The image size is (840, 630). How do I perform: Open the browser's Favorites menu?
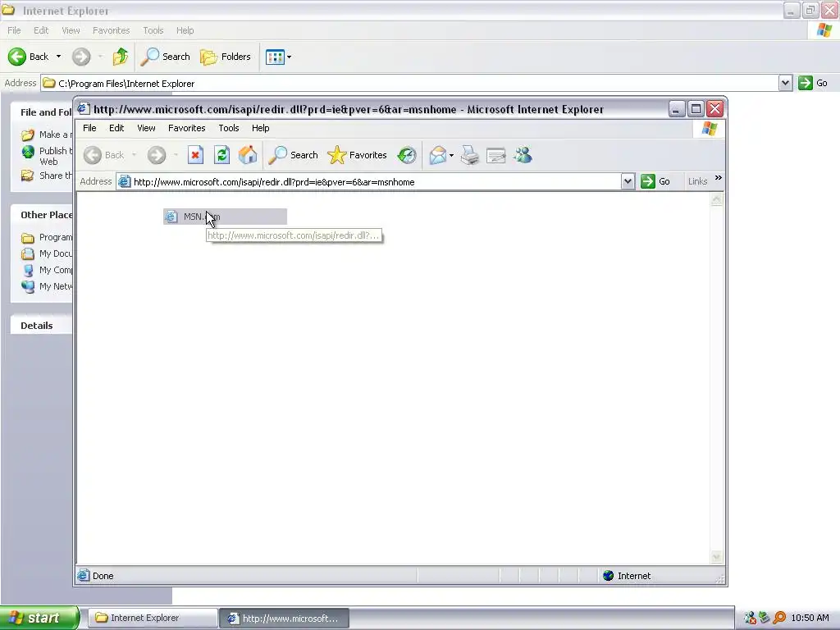[186, 128]
